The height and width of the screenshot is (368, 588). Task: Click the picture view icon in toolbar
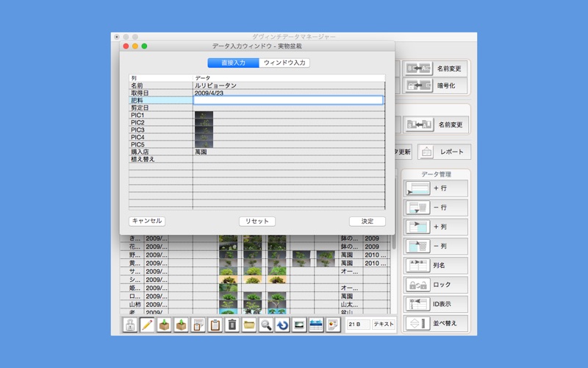coord(299,325)
